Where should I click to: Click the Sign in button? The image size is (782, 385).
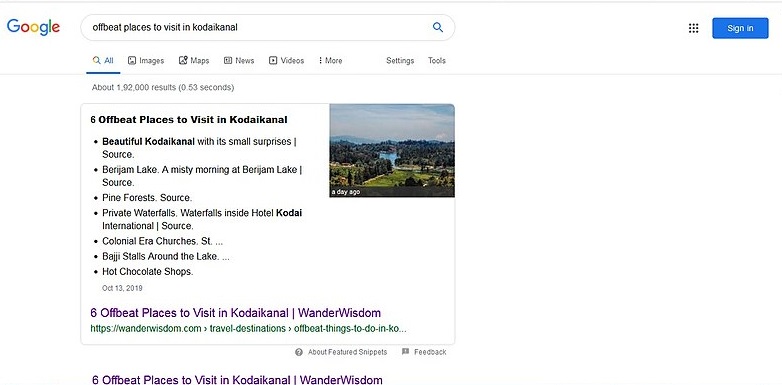click(x=740, y=28)
